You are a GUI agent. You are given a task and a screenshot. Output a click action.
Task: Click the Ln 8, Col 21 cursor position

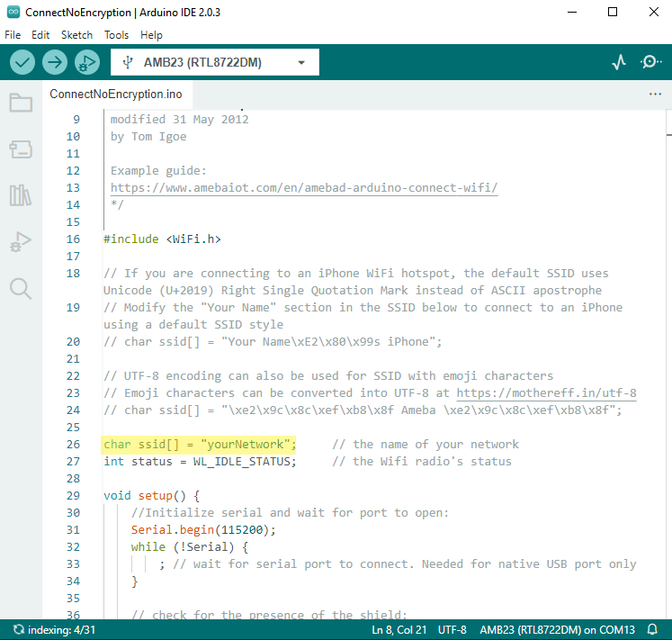pyautogui.click(x=399, y=630)
